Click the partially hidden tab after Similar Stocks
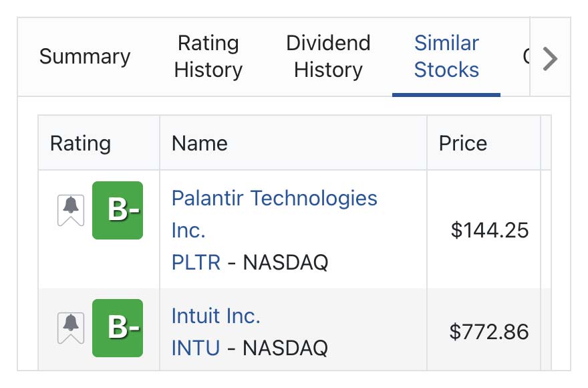Image resolution: width=588 pixels, height=388 pixels. (527, 57)
